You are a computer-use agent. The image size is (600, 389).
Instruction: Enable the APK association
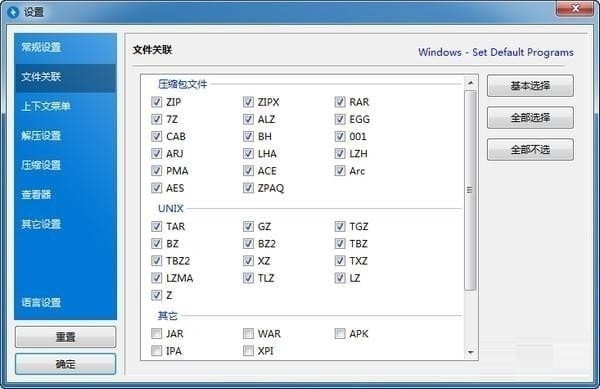click(x=340, y=334)
